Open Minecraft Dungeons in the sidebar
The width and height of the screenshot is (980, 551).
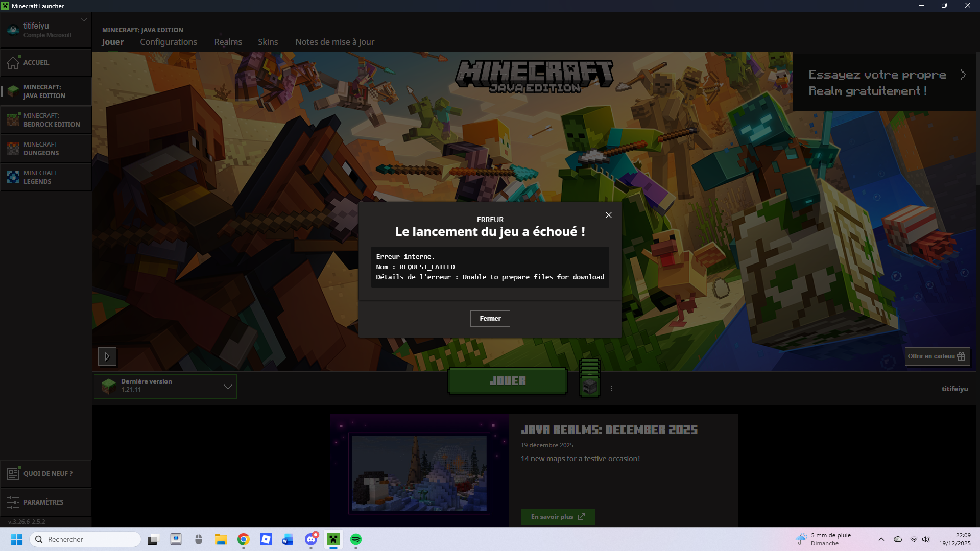tap(46, 149)
